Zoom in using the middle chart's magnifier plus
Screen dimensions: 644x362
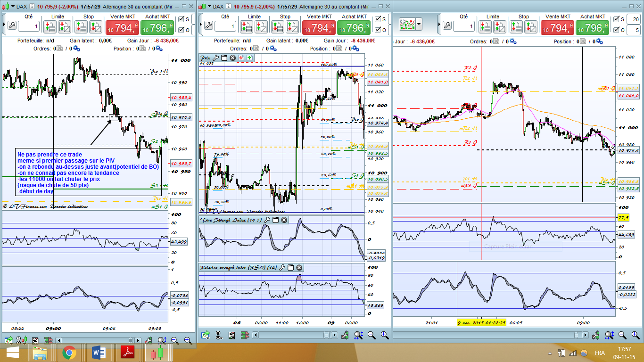[x=385, y=335]
